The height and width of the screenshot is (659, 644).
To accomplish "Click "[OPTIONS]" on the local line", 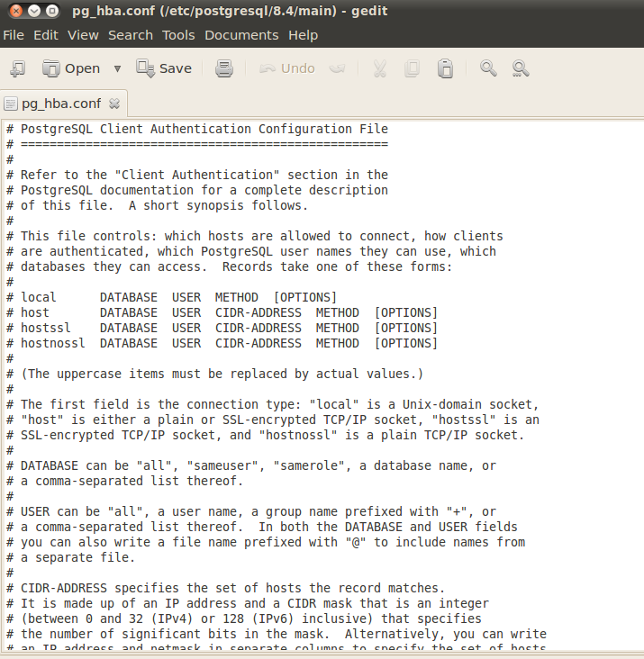I will (305, 297).
